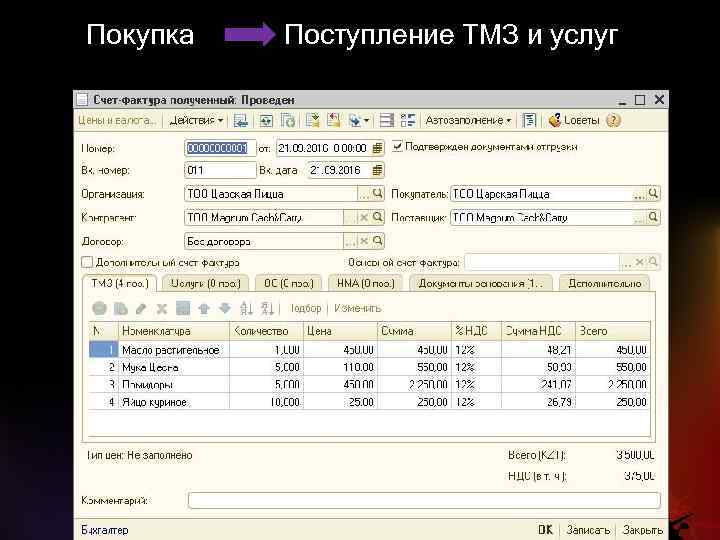Switch to the НМА (0 поз.) tab
This screenshot has height=540, width=720.
[x=366, y=283]
